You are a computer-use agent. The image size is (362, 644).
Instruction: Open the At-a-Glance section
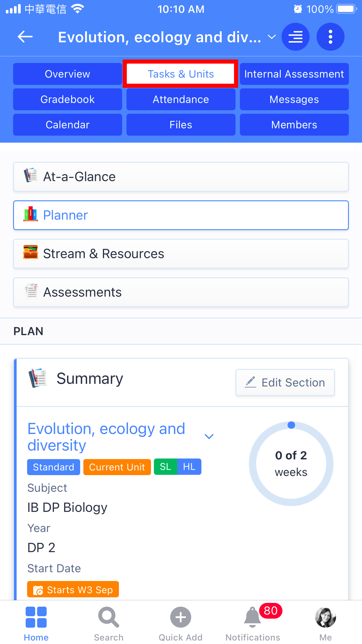(181, 177)
